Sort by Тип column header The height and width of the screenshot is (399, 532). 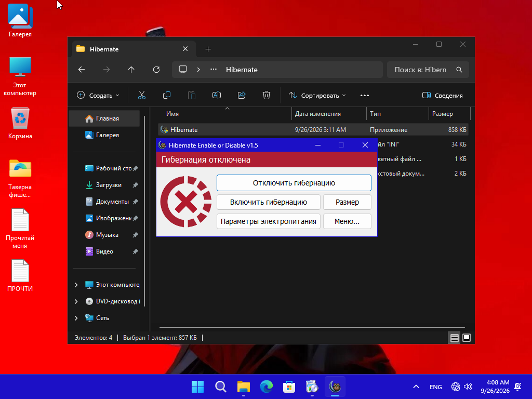(x=397, y=114)
